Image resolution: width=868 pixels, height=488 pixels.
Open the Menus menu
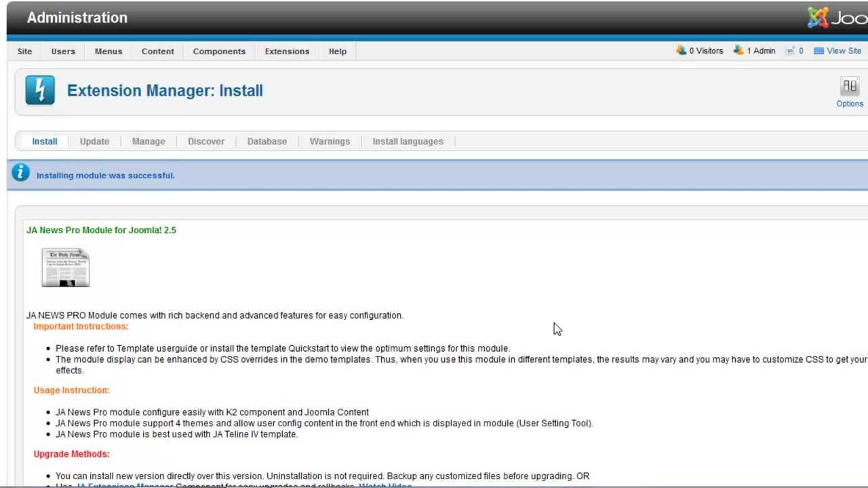pos(108,52)
